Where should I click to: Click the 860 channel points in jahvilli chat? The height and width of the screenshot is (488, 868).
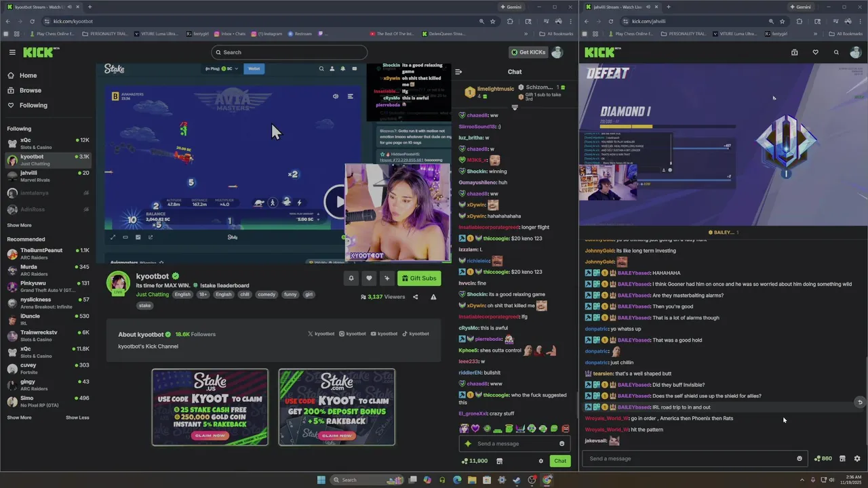pyautogui.click(x=823, y=459)
